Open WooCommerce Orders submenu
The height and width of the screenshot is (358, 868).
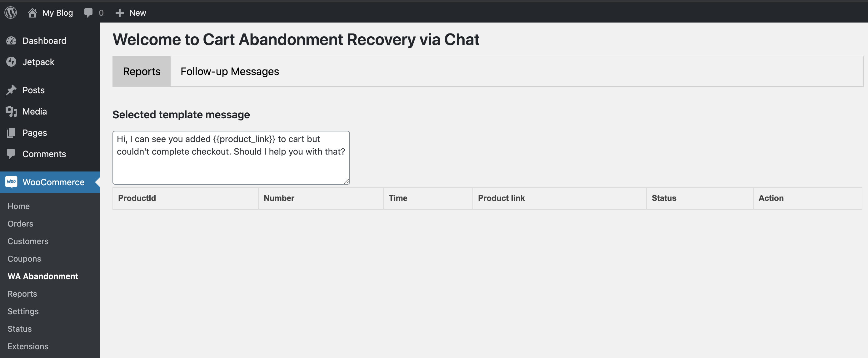pyautogui.click(x=20, y=223)
